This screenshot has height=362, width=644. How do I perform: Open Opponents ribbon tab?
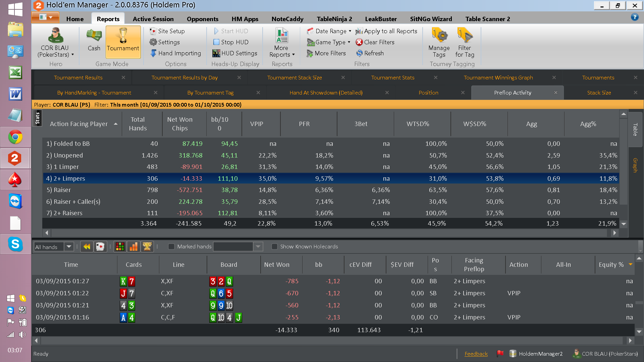[x=202, y=19]
